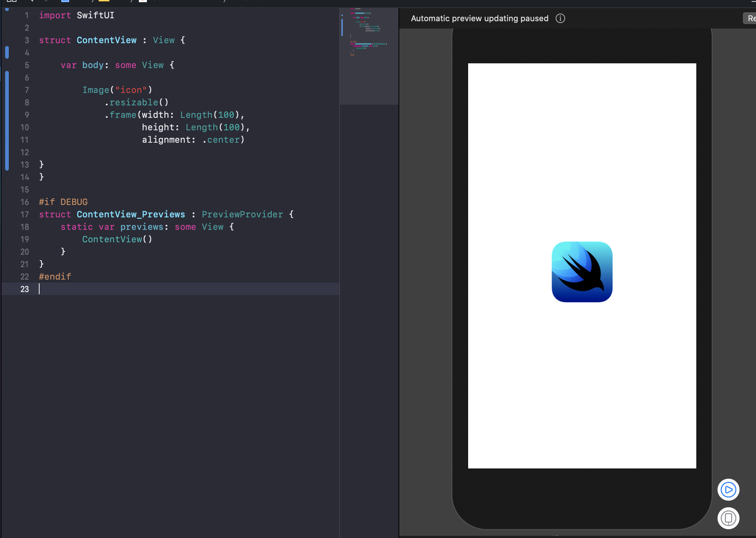
Task: Click the code minimap overview
Action: click(369, 56)
